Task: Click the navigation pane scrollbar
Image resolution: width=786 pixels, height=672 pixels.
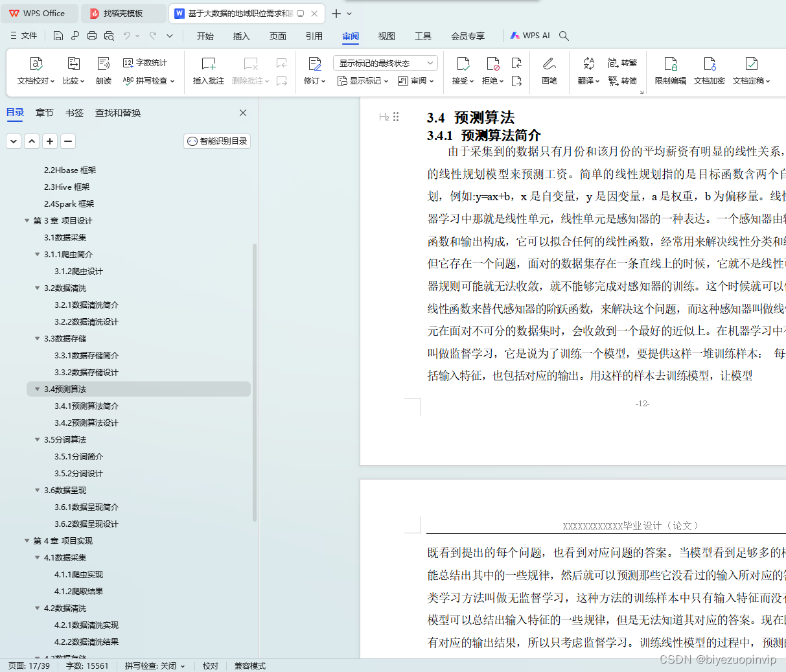Action: pyautogui.click(x=255, y=382)
